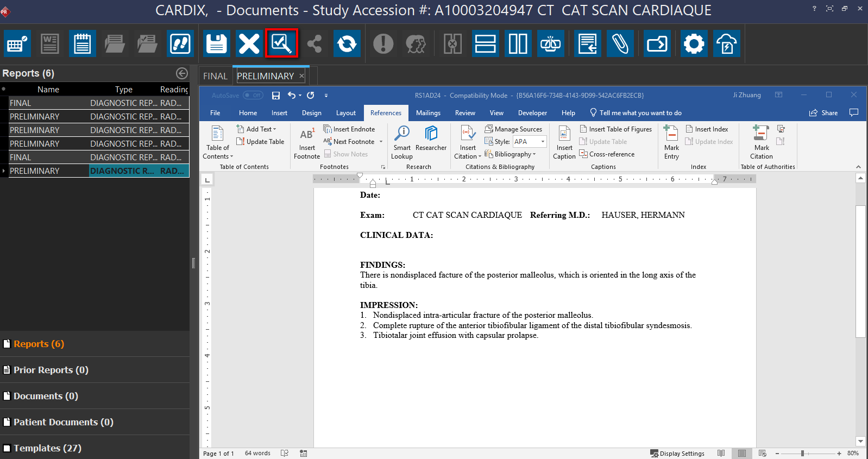
Task: Open the Mailings ribbon tab
Action: coord(428,113)
